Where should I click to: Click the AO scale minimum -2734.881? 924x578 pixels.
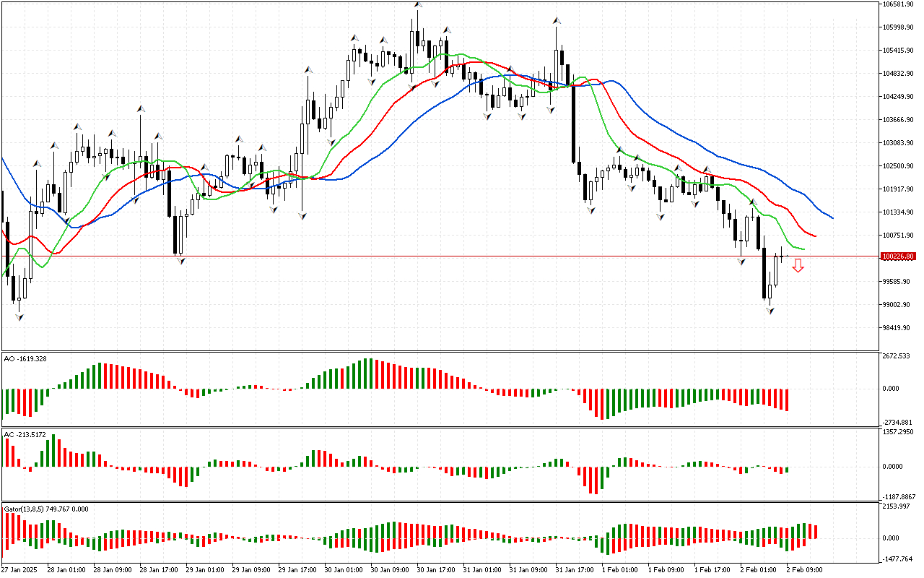pos(898,422)
